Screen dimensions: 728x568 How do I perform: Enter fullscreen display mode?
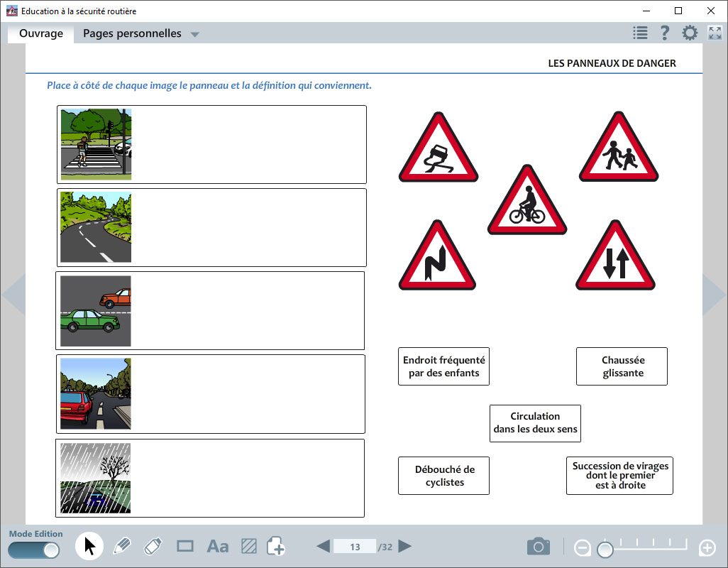coord(713,32)
